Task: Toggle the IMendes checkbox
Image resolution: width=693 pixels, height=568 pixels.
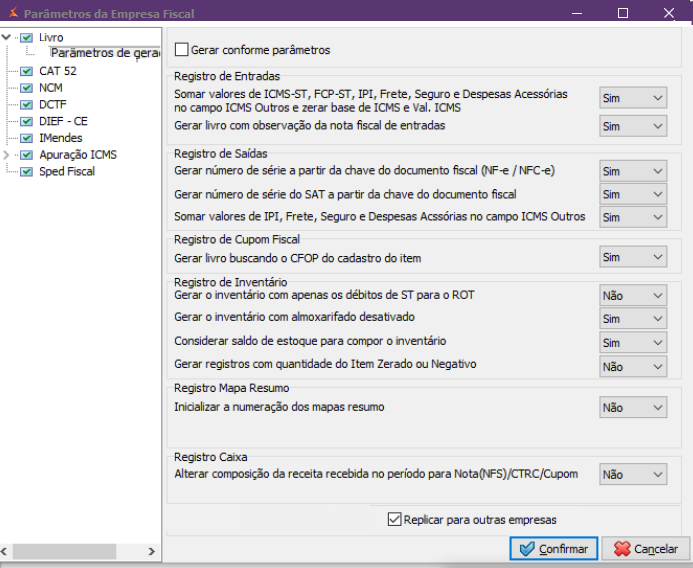Action: point(27,138)
